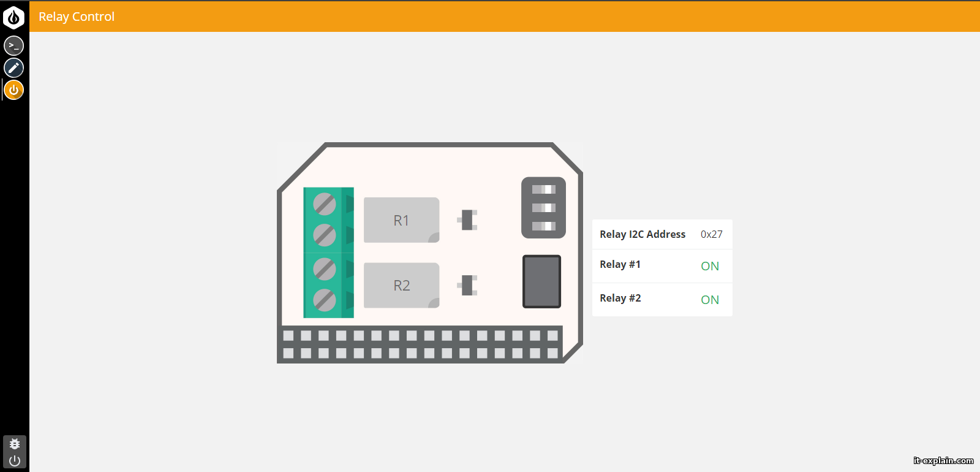
Task: Click the 0x27 I2C address value
Action: click(711, 234)
